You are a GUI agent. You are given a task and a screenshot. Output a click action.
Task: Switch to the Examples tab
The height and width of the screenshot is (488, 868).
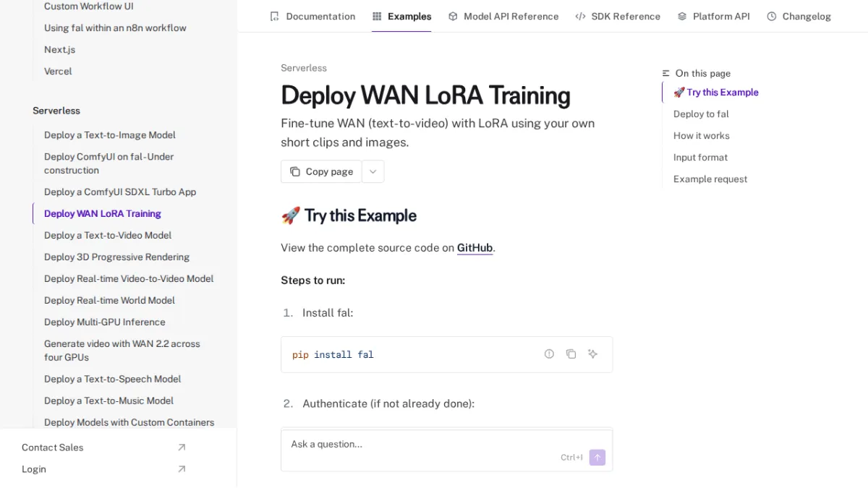[x=401, y=16]
